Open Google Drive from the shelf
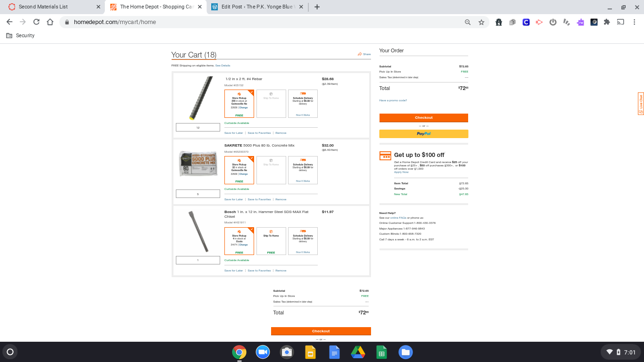The width and height of the screenshot is (644, 362). pos(358,352)
